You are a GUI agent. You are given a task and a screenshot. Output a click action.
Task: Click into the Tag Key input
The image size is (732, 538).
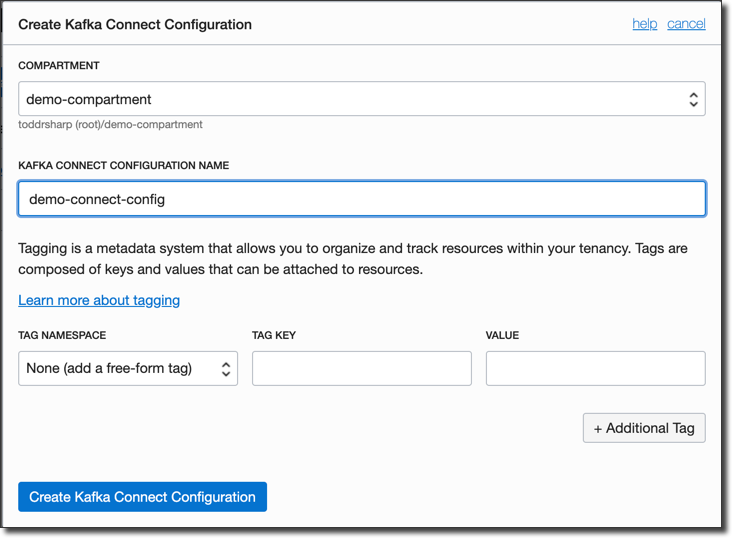click(361, 368)
